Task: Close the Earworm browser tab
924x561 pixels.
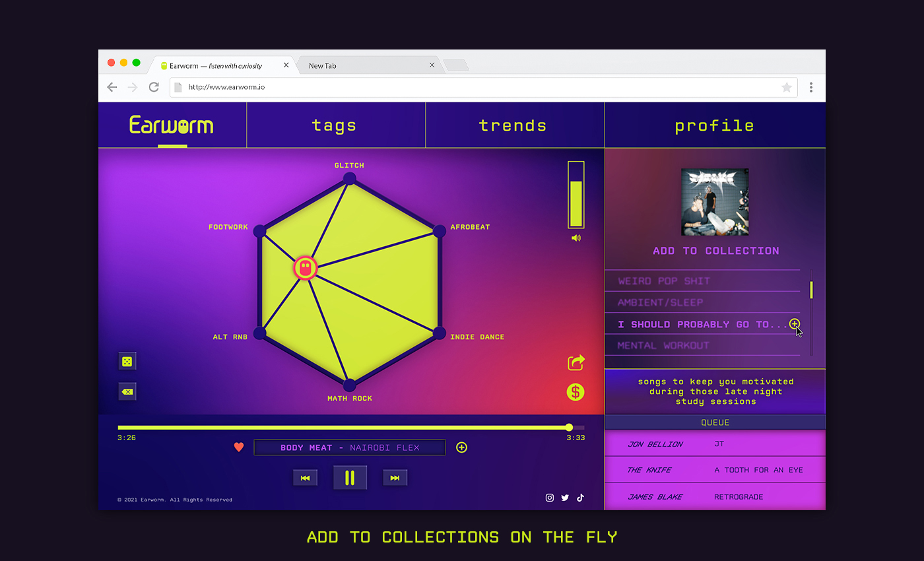Action: 286,65
